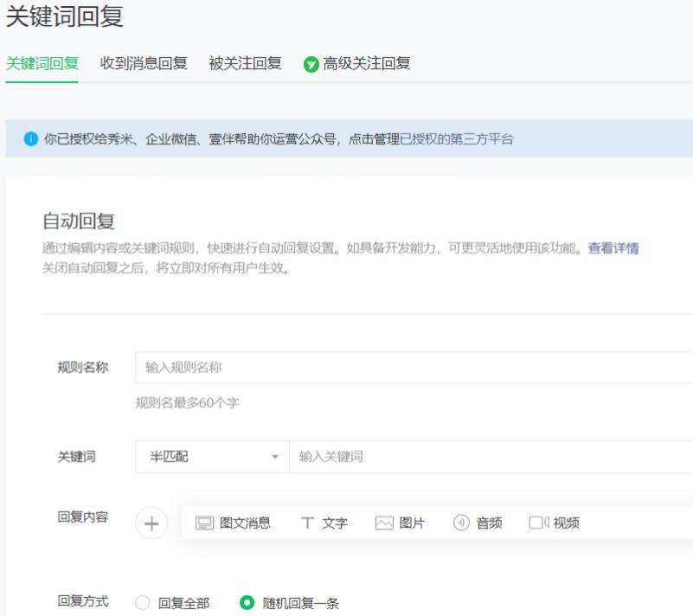
Task: Switch to the 收到消息回复 tab
Action: point(144,64)
